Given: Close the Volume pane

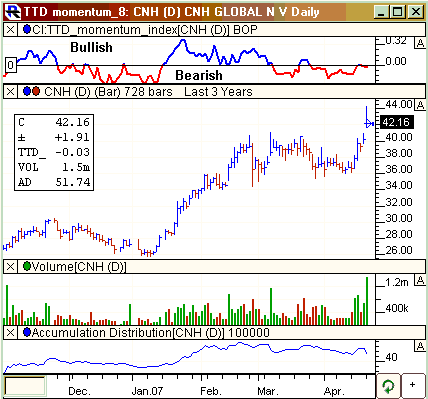Looking at the screenshot, I should point(10,266).
